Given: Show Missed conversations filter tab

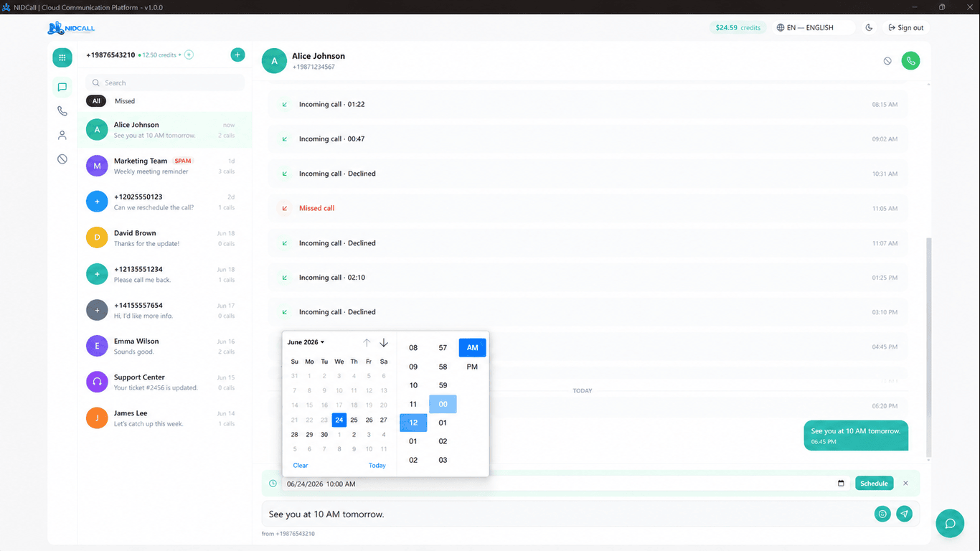Looking at the screenshot, I should click(x=125, y=101).
